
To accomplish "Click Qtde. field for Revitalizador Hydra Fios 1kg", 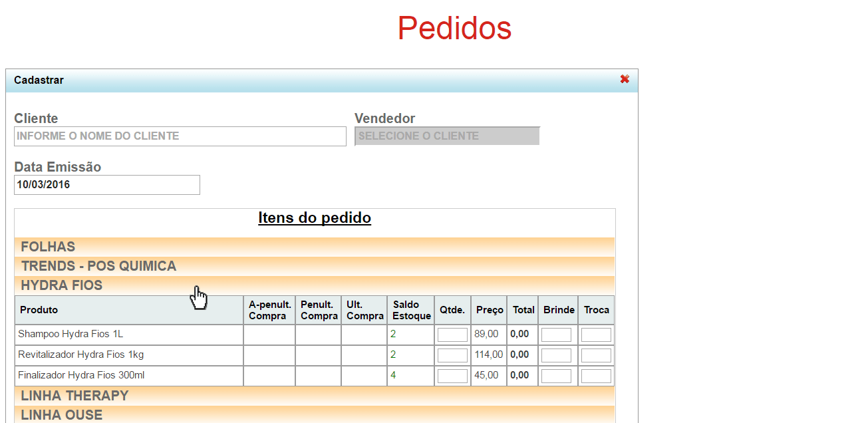I will [x=452, y=355].
